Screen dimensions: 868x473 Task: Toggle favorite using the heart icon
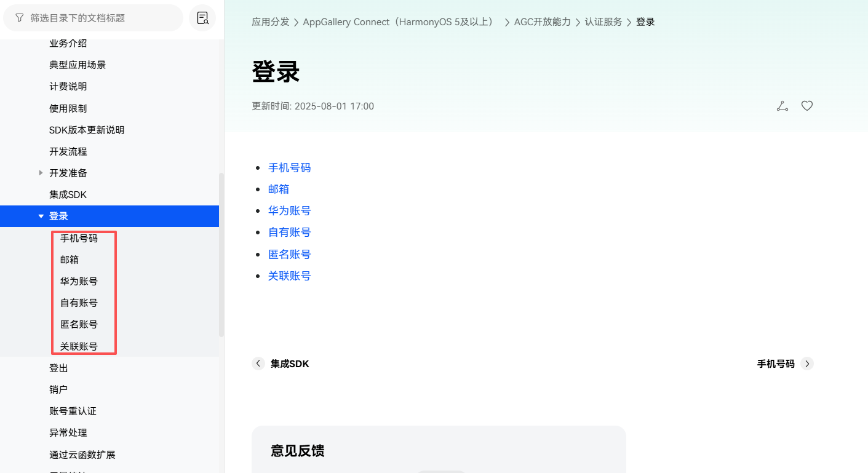click(x=806, y=105)
